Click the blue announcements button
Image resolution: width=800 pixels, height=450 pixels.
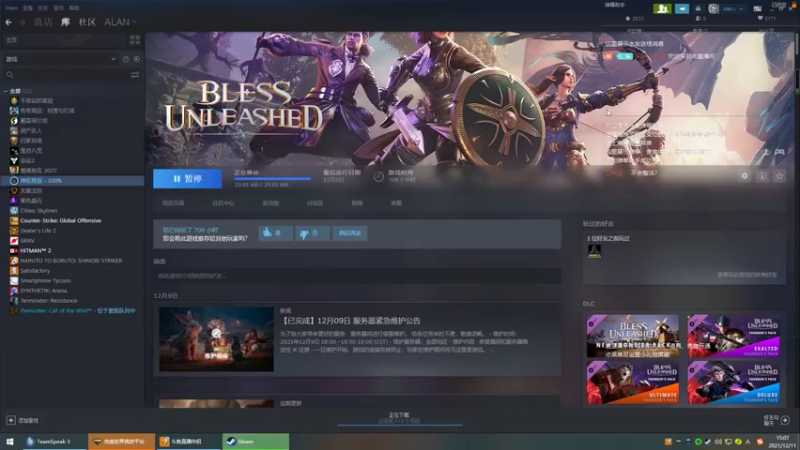(682, 9)
